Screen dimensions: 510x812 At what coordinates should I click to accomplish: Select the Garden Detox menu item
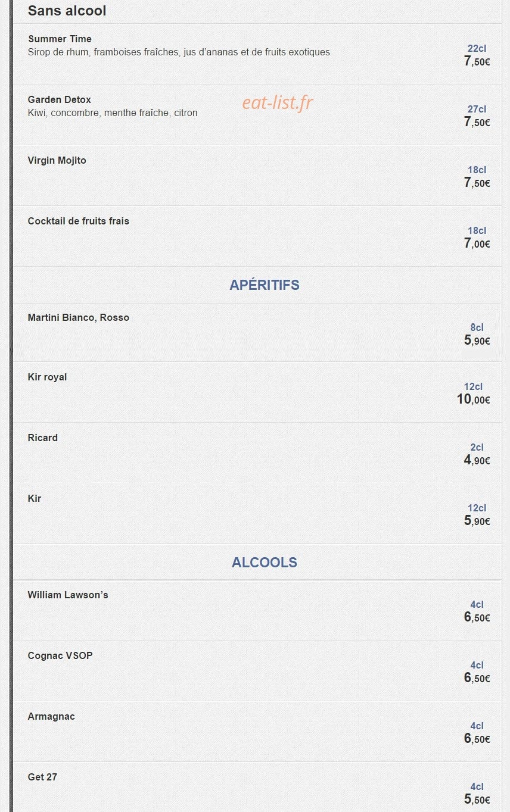[x=257, y=115]
